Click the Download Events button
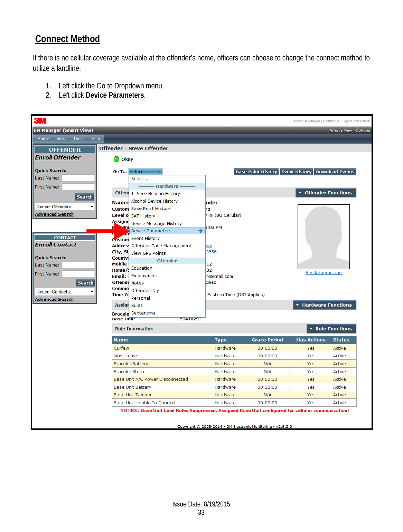Viewport: 403px width, 532px height. click(x=335, y=172)
